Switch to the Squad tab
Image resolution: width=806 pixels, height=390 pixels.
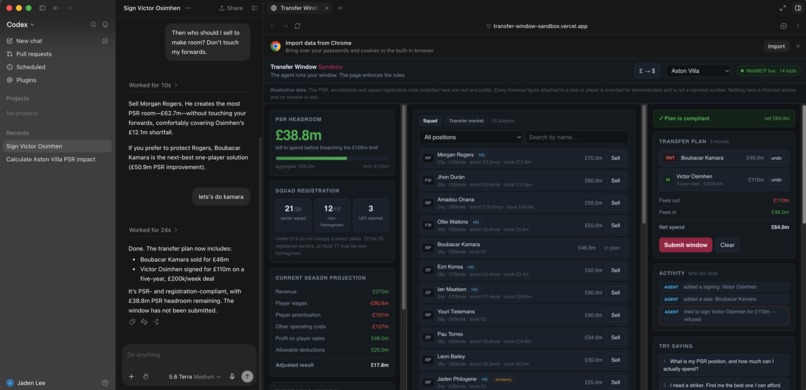pyautogui.click(x=430, y=121)
